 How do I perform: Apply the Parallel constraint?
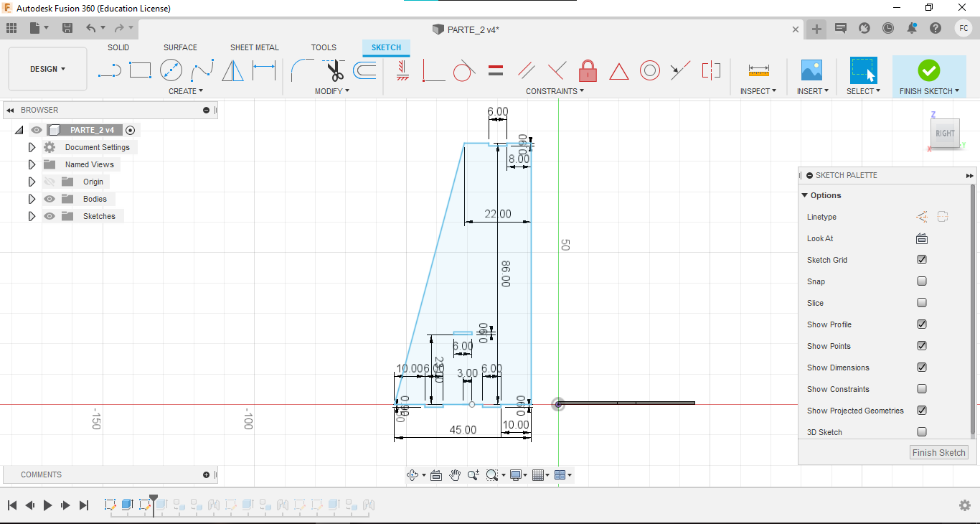point(526,70)
